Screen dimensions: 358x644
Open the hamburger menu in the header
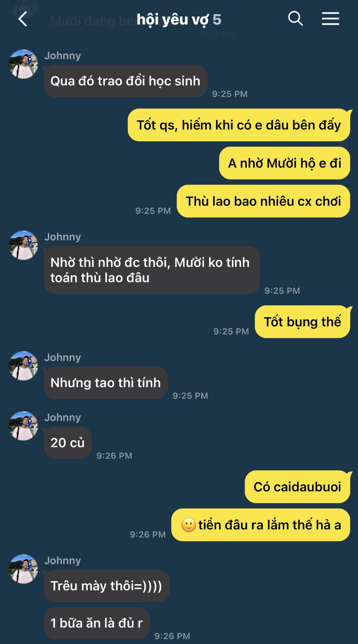coord(331,18)
